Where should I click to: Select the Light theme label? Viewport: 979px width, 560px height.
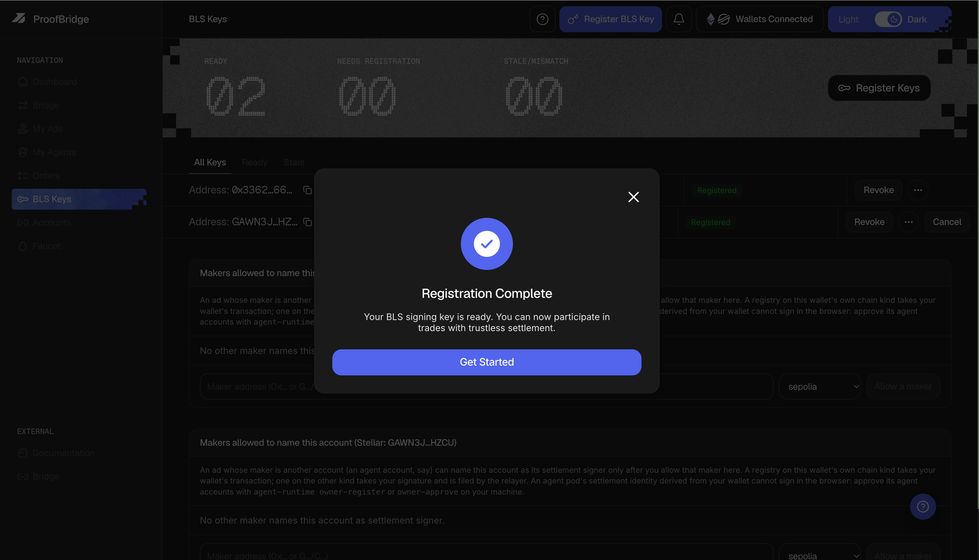coord(848,19)
